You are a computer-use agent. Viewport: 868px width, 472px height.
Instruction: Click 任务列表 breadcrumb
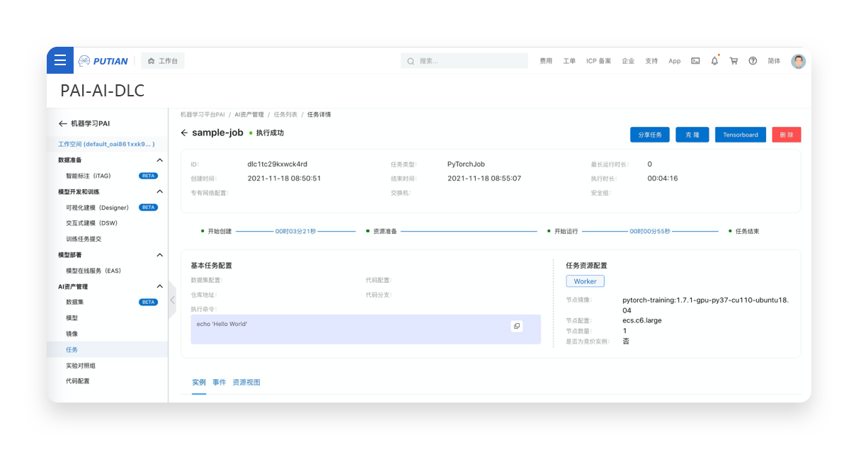[285, 114]
